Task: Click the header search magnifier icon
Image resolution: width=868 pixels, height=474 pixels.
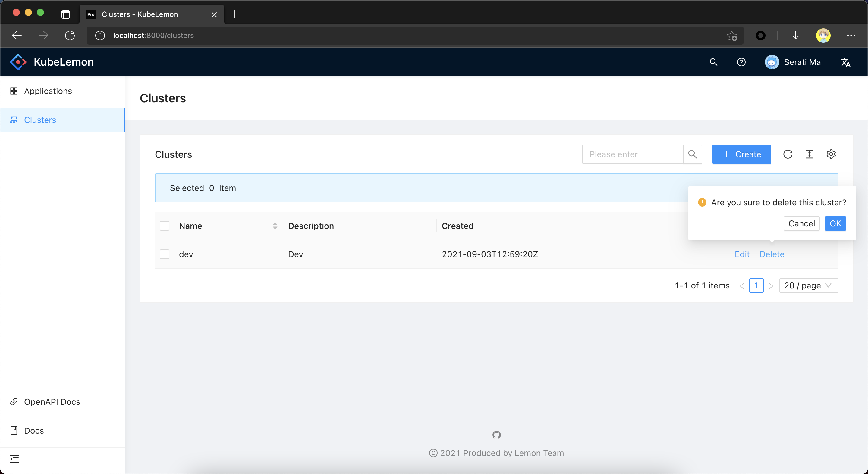Action: tap(713, 62)
